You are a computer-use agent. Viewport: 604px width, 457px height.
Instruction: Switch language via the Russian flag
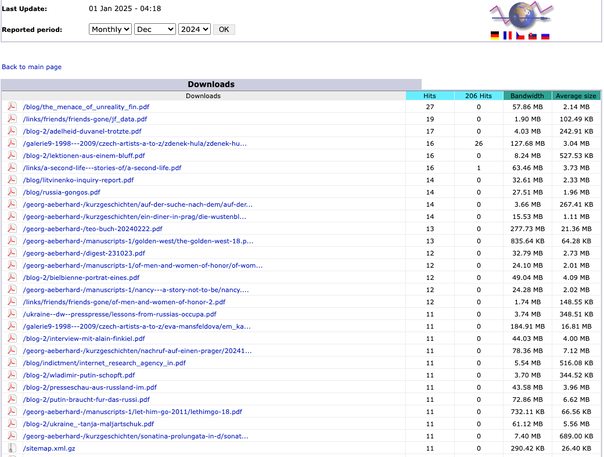[545, 36]
